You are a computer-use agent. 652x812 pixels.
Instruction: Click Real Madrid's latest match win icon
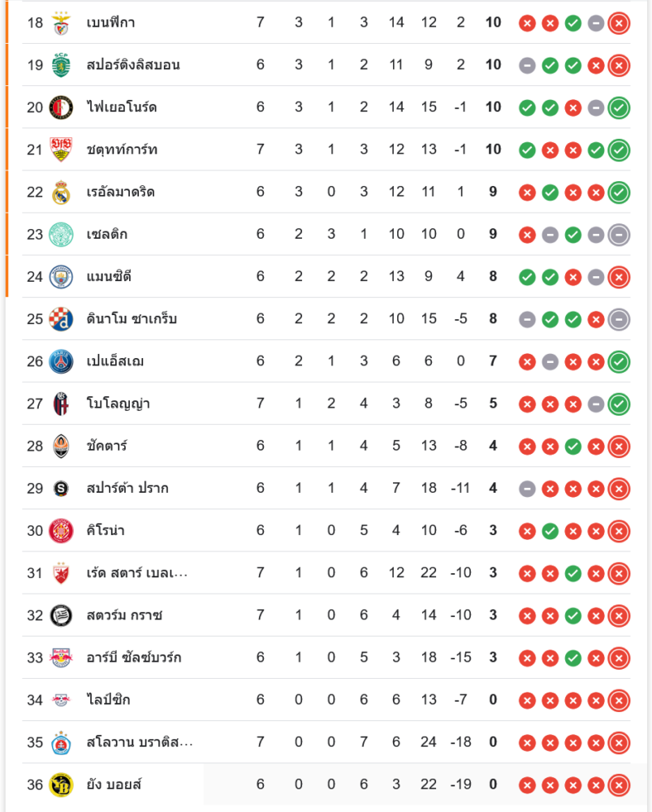(x=619, y=192)
